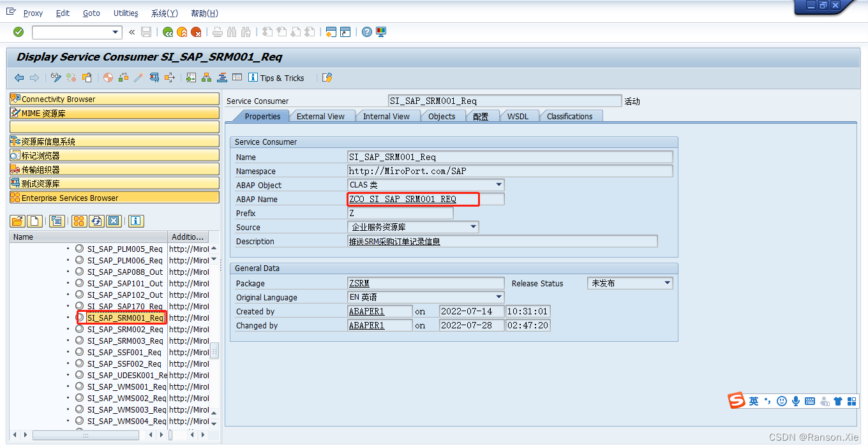The width and height of the screenshot is (868, 447).
Task: Click the red Cancel toolbar icon
Action: (197, 32)
